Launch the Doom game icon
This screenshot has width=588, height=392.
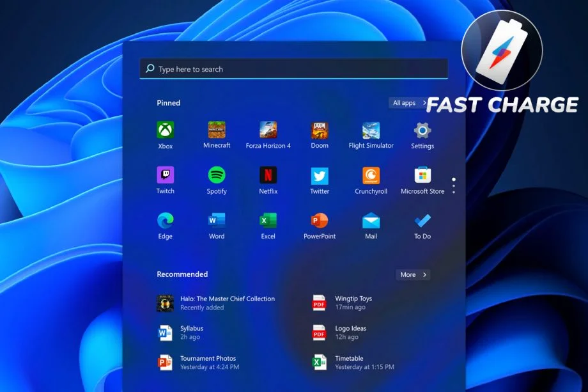(320, 130)
